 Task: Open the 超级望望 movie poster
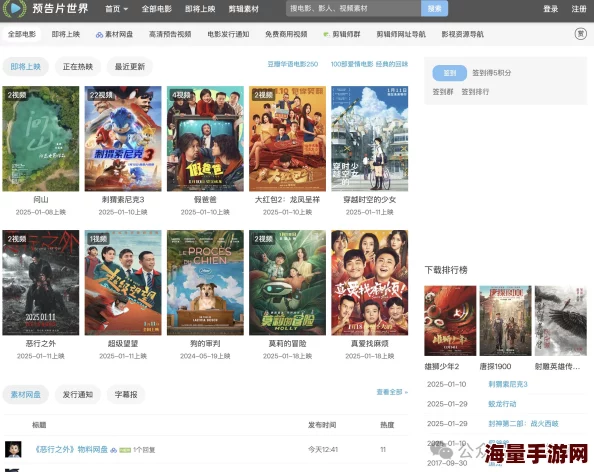[123, 283]
